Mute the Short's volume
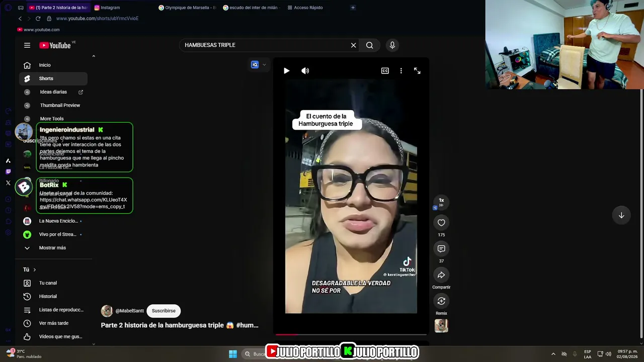Viewport: 644px width, 362px height. 305,71
